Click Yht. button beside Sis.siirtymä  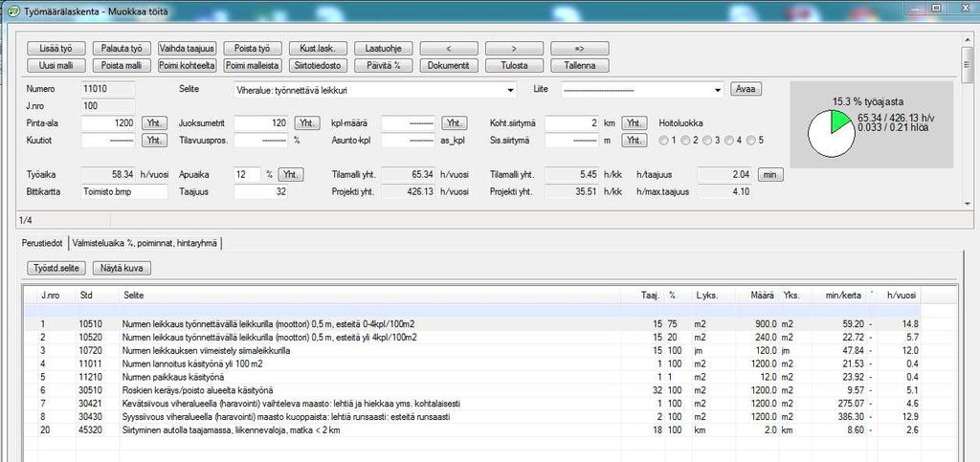point(634,141)
